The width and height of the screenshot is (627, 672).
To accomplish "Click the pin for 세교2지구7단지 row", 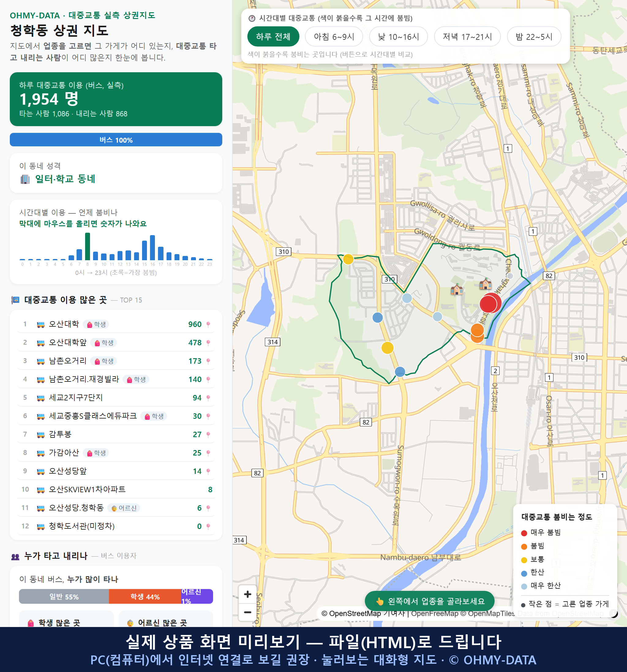I will coord(208,397).
